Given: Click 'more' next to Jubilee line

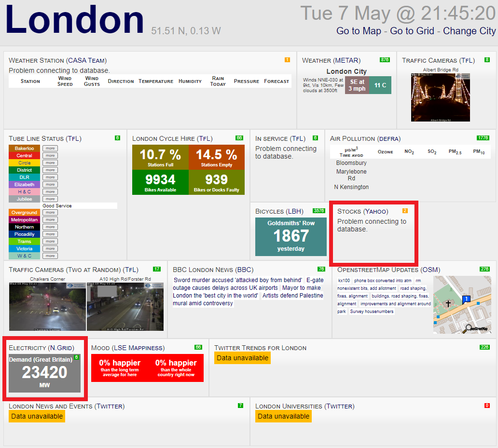Looking at the screenshot, I should 50,199.
